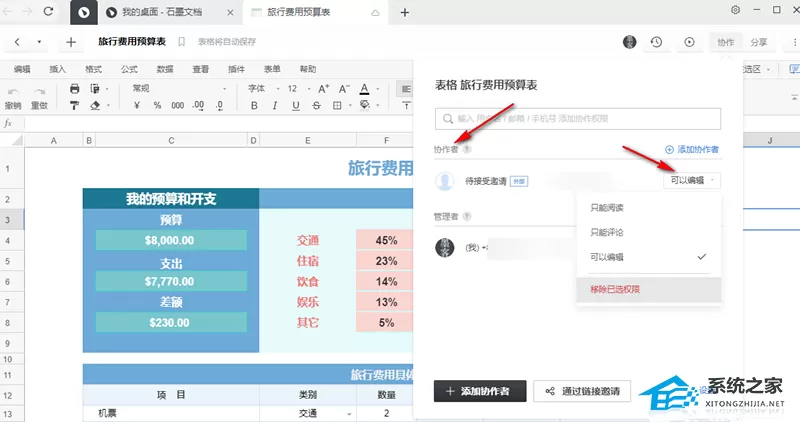Open the 常规 number format dropdown

click(179, 89)
